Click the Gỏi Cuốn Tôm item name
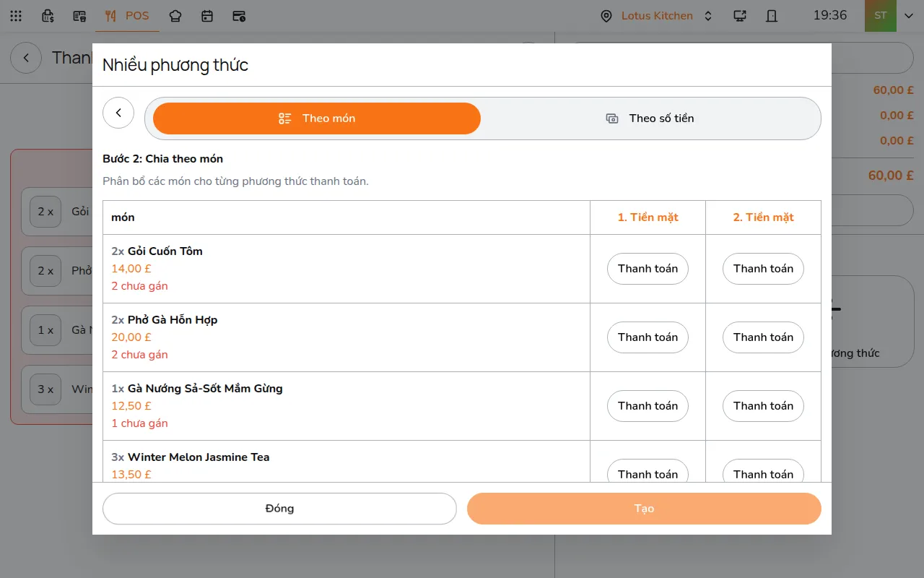This screenshot has height=578, width=924. click(165, 251)
